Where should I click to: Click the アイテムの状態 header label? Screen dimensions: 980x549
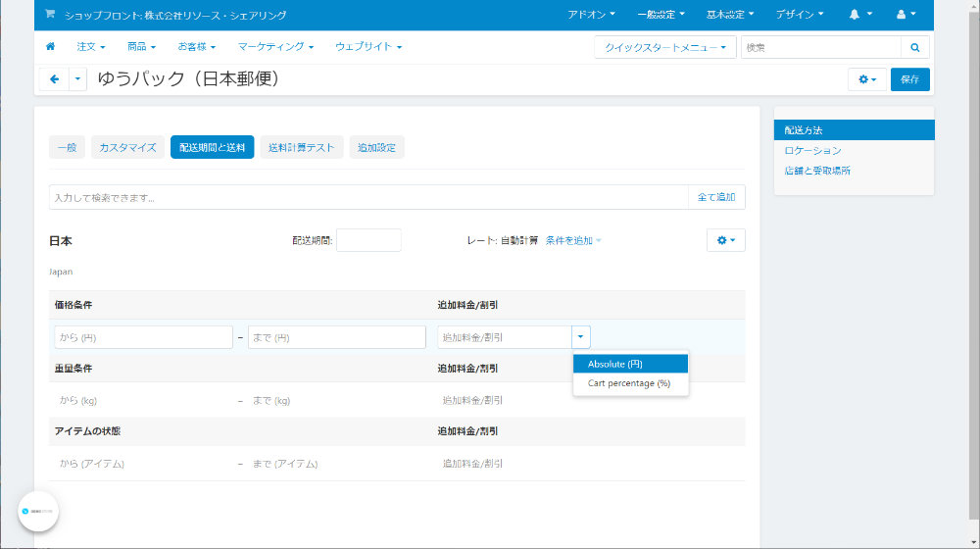coord(87,431)
